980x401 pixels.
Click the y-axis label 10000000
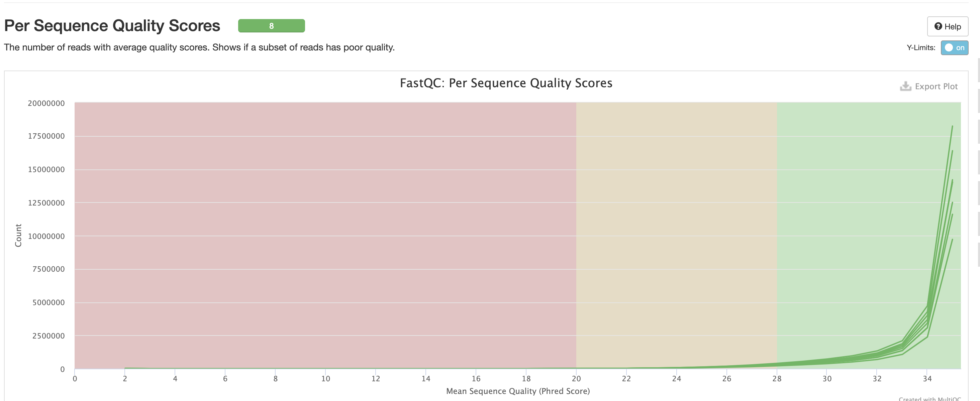(x=46, y=236)
